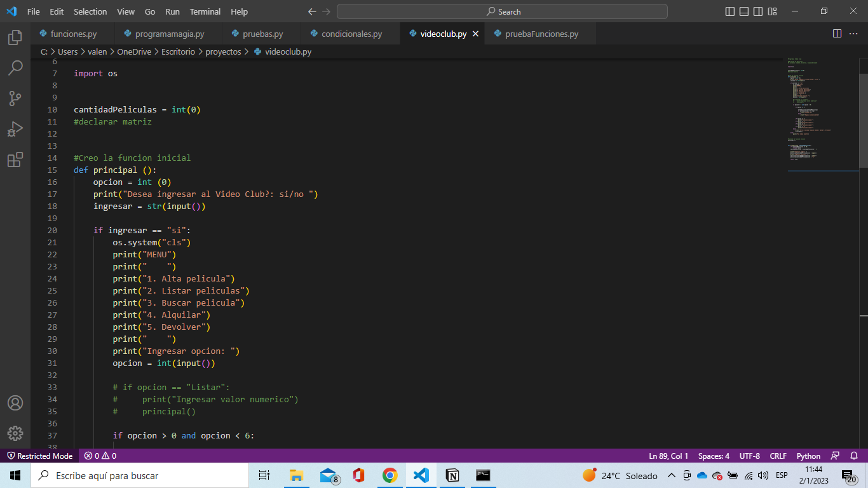
Task: Open the Go menu
Action: coord(150,11)
